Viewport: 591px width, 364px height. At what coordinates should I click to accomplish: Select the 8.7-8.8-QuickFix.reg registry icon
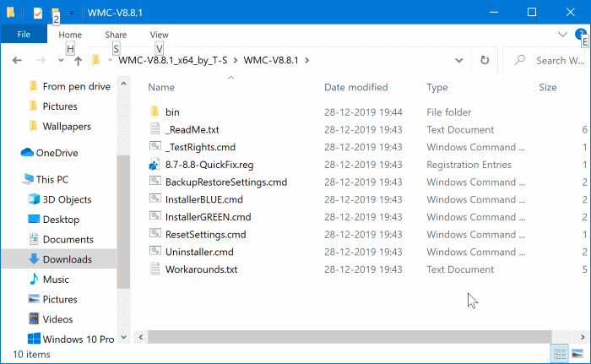(x=155, y=165)
